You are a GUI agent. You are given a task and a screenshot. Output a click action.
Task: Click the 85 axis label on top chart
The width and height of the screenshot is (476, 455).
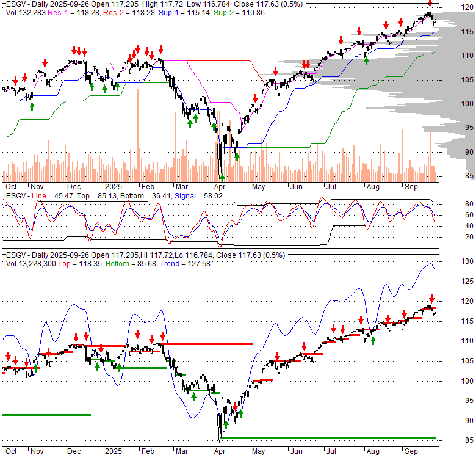[469, 176]
